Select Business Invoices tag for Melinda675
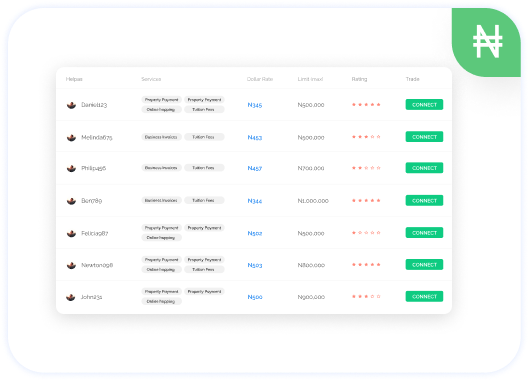 coord(161,137)
